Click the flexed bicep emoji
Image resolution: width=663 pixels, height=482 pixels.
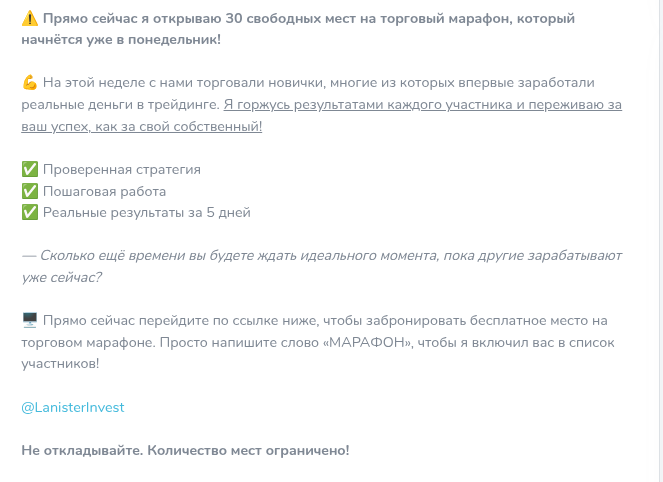coord(29,82)
